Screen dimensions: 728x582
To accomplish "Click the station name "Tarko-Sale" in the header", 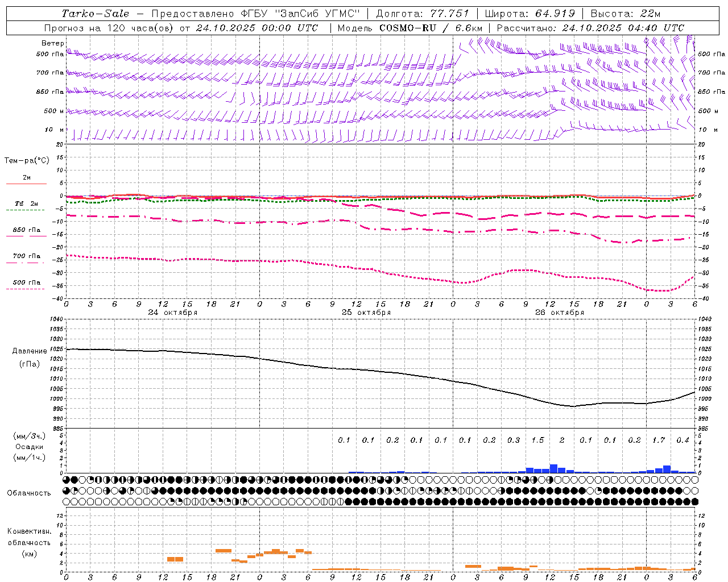I will pos(96,14).
